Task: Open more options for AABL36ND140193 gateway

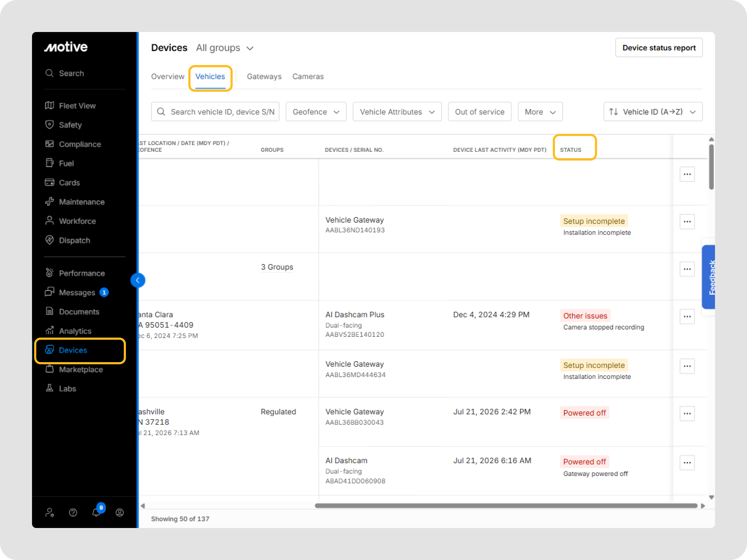Action: [687, 222]
